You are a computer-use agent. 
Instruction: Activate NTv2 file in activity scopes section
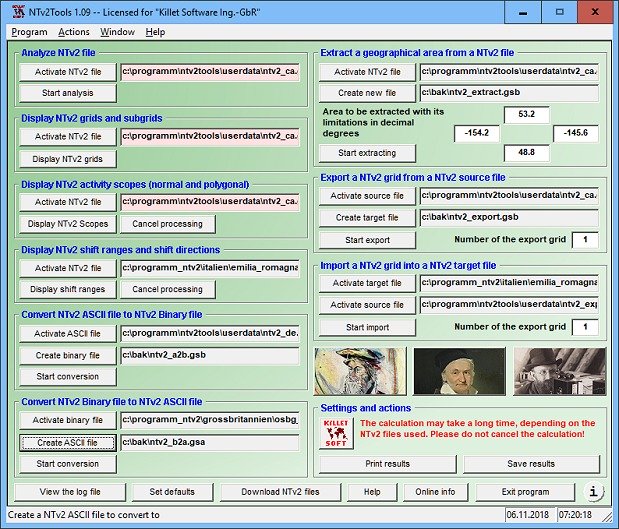point(68,202)
